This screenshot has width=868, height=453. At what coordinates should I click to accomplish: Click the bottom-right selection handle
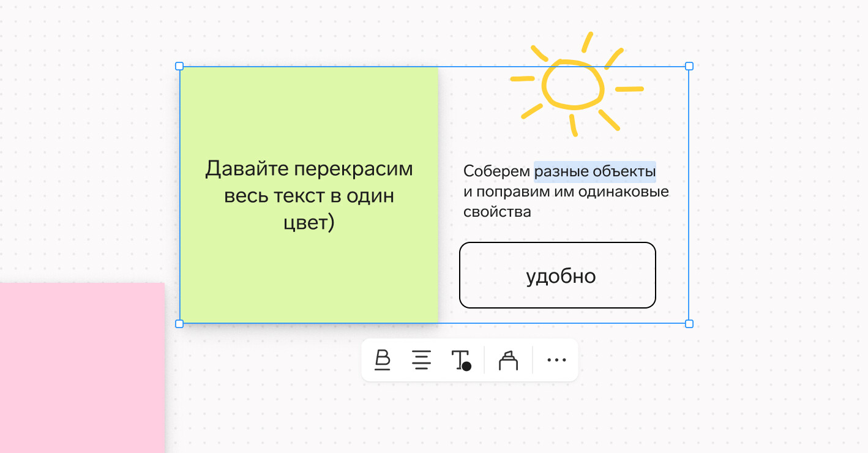[689, 323]
